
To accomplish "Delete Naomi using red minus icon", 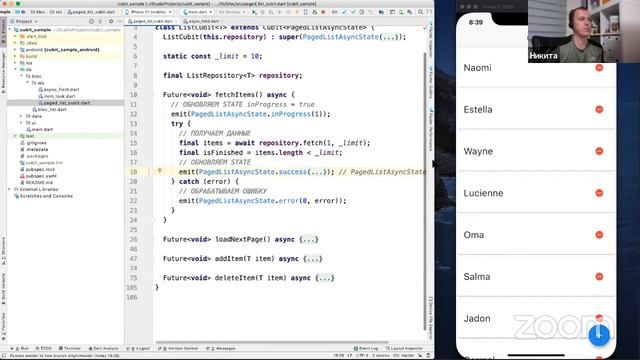I will point(599,68).
